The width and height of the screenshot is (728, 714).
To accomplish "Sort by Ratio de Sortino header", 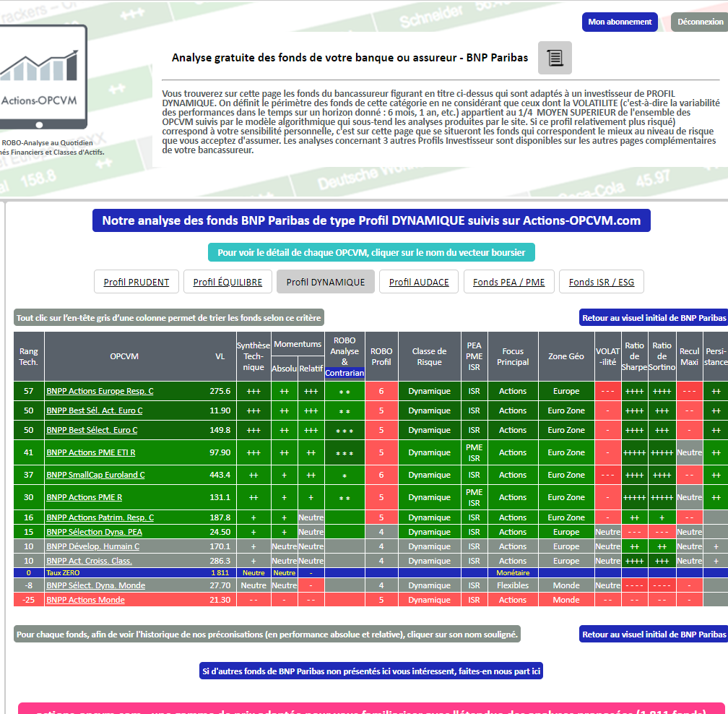I will coord(662,356).
